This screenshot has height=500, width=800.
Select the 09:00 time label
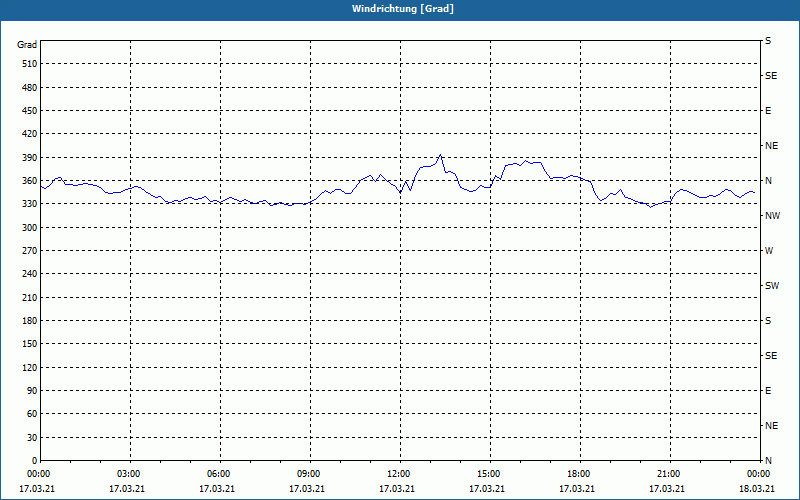[x=309, y=474]
